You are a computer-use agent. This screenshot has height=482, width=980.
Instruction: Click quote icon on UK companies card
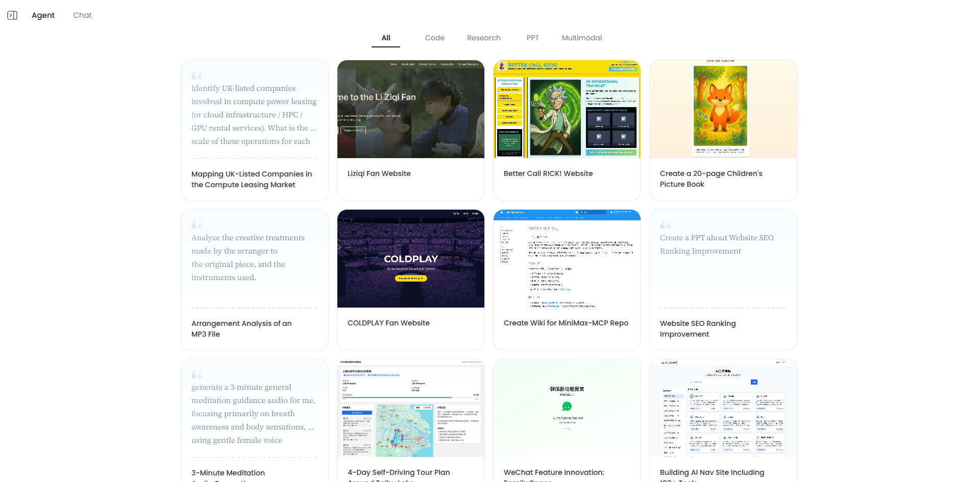tap(197, 75)
